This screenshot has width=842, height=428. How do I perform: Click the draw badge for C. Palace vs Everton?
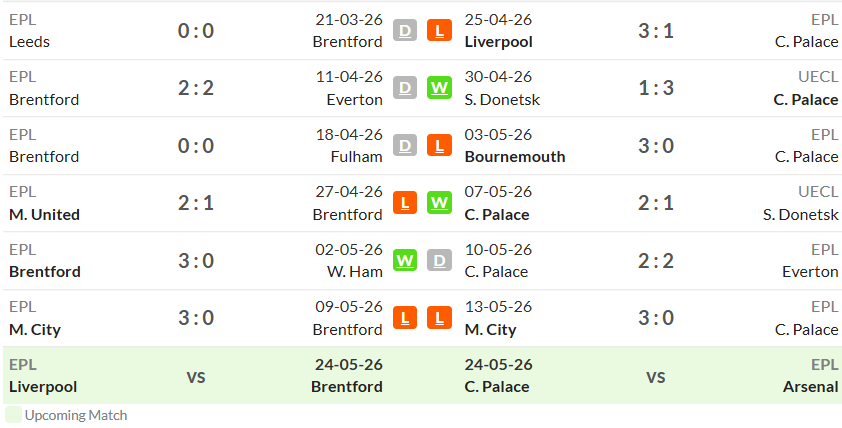pyautogui.click(x=439, y=260)
